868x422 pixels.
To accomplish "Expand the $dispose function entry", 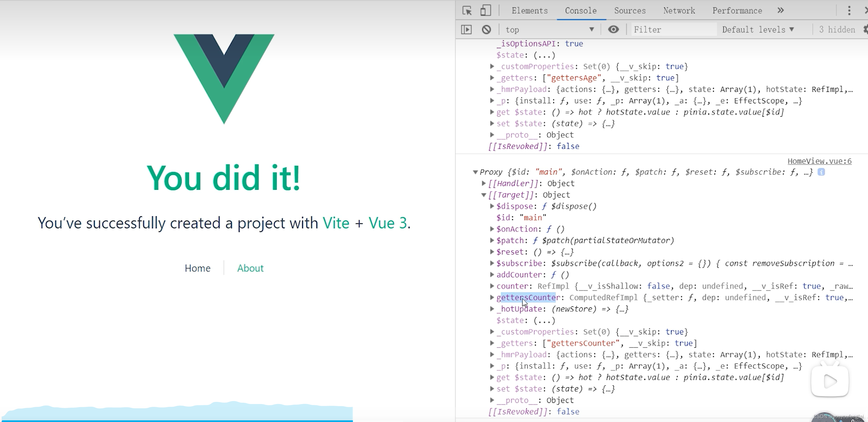I will click(x=492, y=206).
